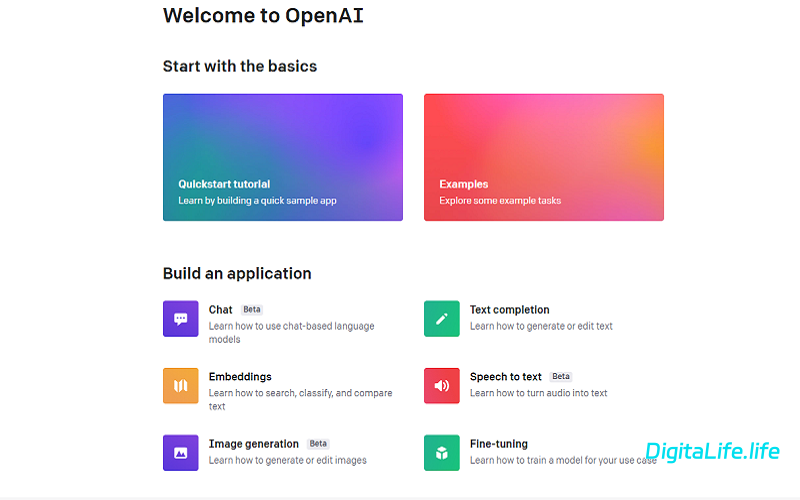This screenshot has width=800, height=500.
Task: Click the 'Welcome to OpenAI' heading
Action: pyautogui.click(x=262, y=15)
